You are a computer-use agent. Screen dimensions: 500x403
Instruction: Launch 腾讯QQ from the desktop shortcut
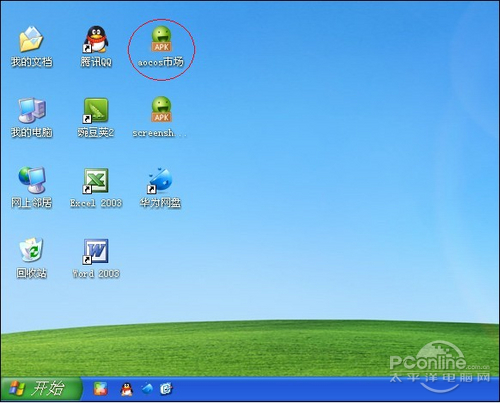click(96, 39)
